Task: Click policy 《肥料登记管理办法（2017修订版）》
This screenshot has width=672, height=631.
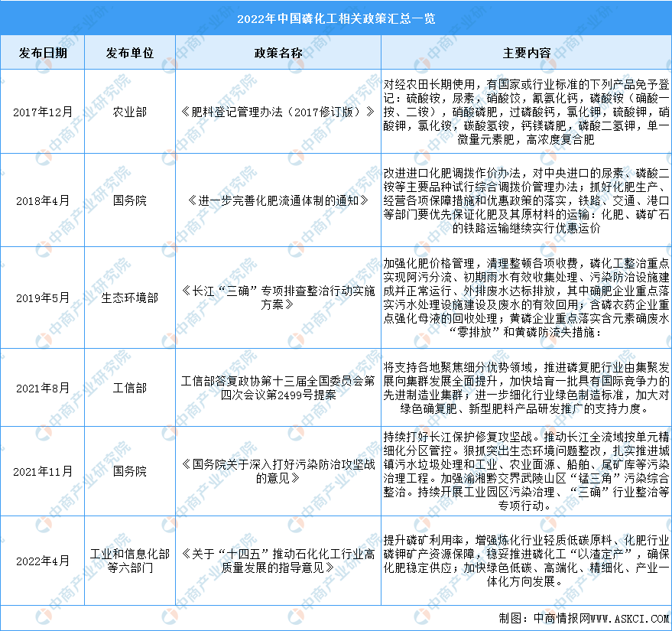Action: point(278,112)
